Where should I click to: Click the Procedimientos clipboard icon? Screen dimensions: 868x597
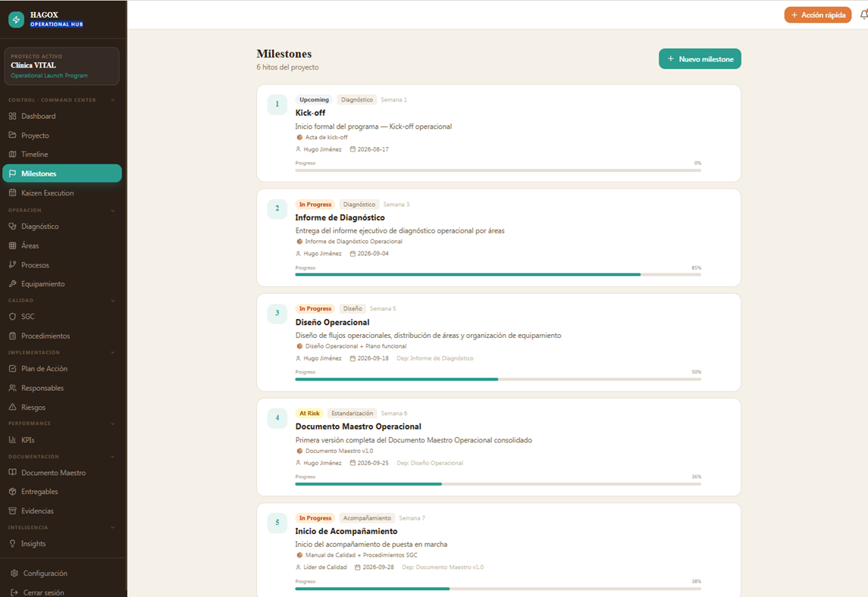(13, 336)
